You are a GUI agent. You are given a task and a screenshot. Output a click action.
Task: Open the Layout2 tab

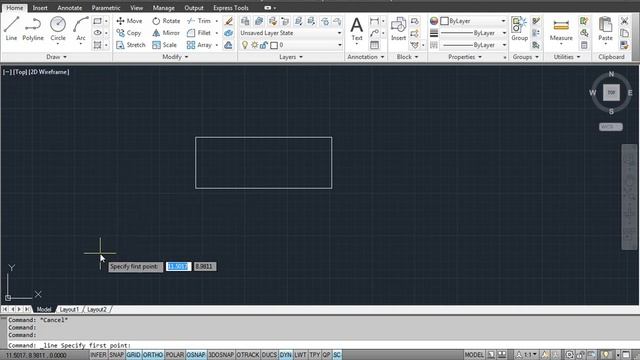(x=97, y=309)
